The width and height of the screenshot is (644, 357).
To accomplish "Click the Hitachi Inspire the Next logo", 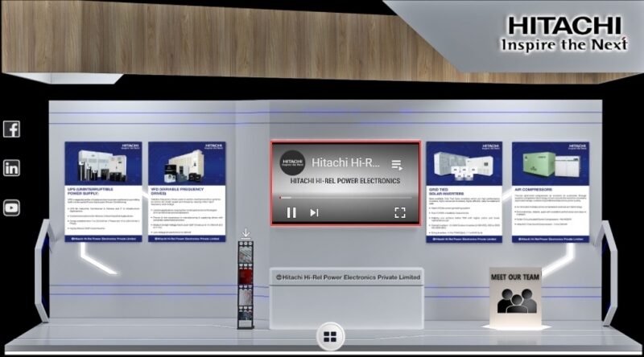I will click(564, 34).
